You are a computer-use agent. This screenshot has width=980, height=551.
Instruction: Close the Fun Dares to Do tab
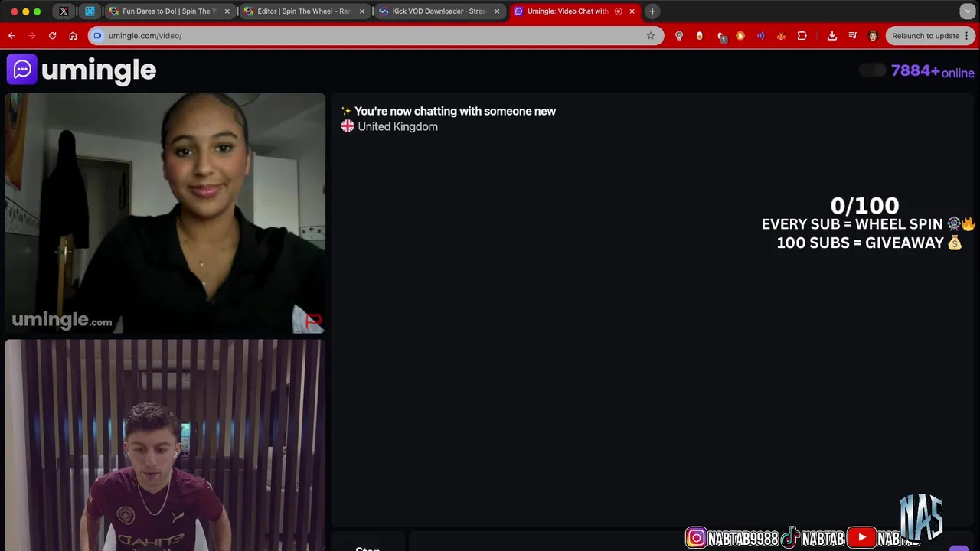click(227, 11)
